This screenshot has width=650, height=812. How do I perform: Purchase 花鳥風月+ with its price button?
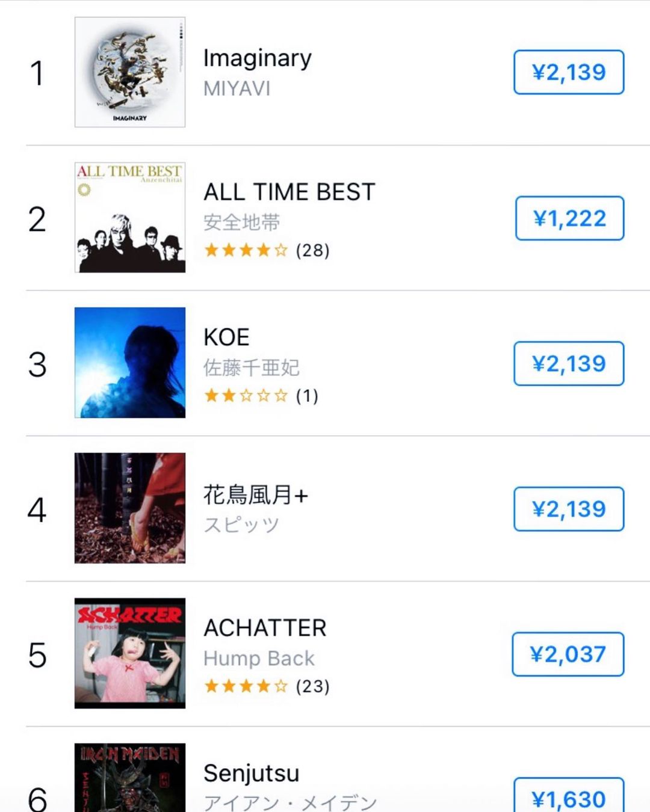click(569, 509)
